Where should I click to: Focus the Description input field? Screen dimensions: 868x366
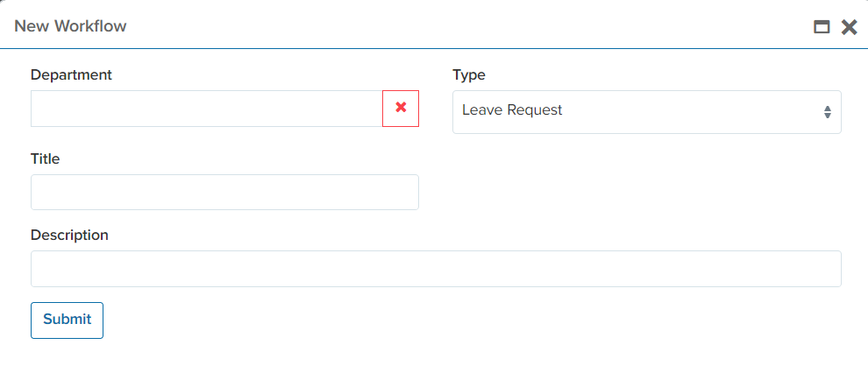coord(436,269)
